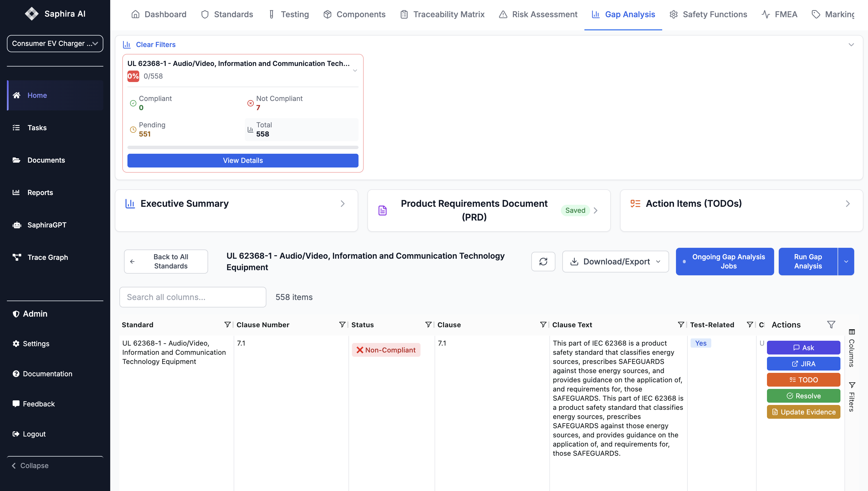Open Trace Graph in sidebar

47,257
